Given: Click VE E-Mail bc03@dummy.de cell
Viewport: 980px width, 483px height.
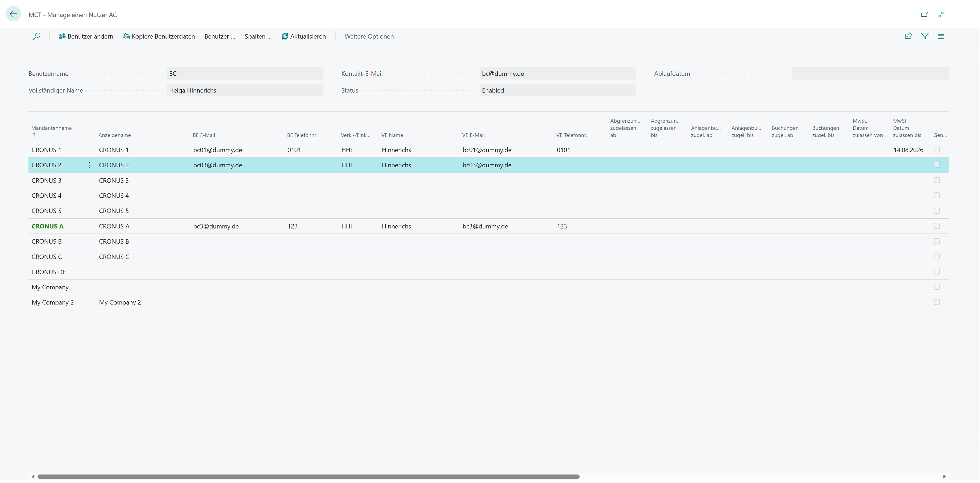Looking at the screenshot, I should 487,165.
